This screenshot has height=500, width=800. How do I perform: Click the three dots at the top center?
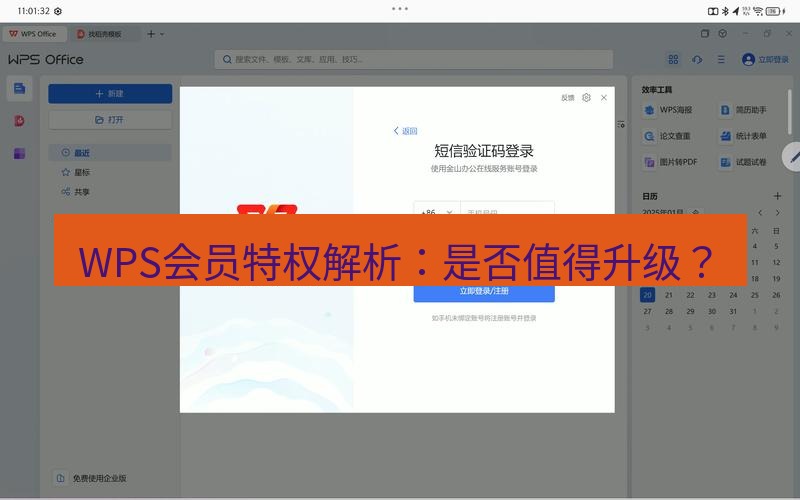[399, 9]
